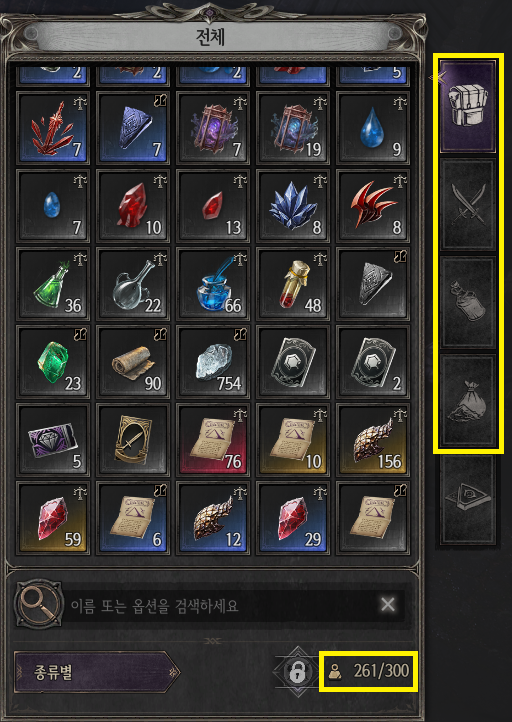Select the green potion flask with 36
Image resolution: width=512 pixels, height=722 pixels.
click(52, 284)
